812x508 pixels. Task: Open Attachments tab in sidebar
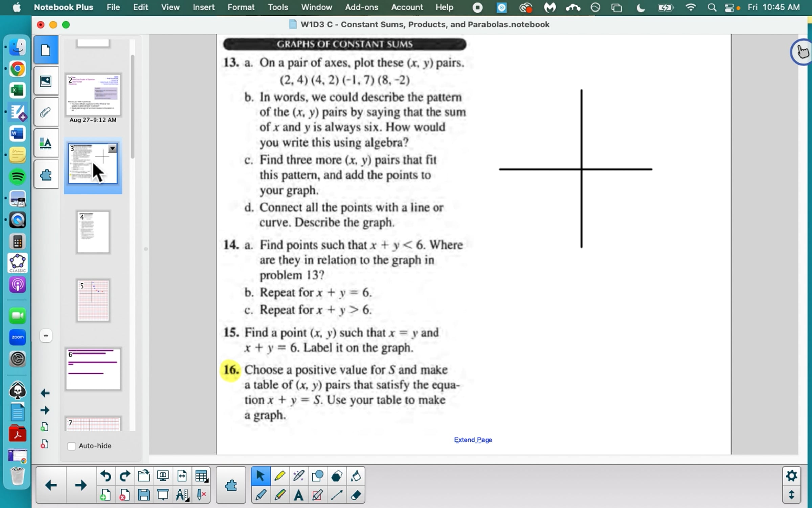[46, 112]
